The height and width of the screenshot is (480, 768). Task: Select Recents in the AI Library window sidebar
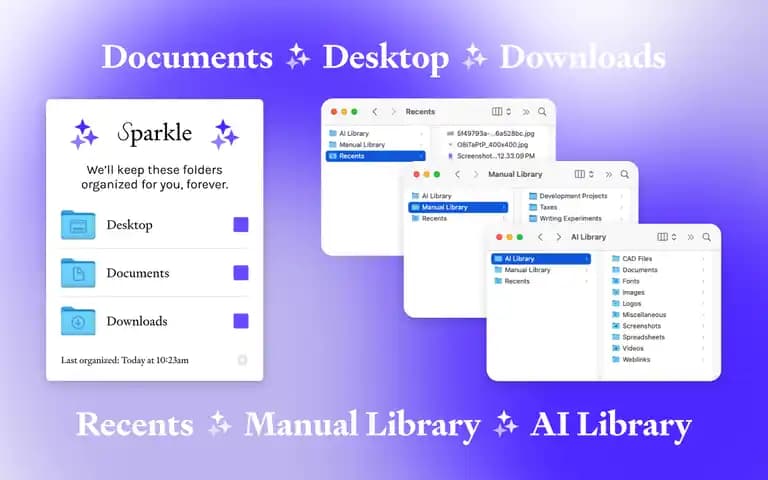(541, 281)
